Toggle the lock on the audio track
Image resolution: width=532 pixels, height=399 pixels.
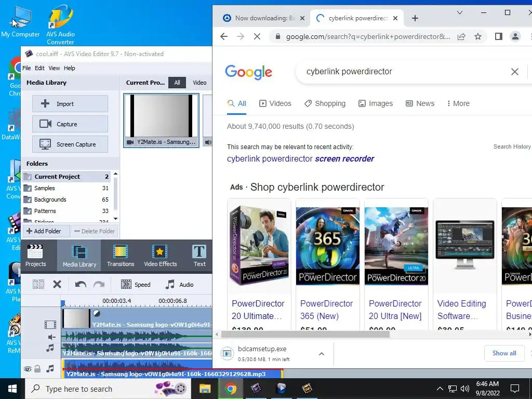click(x=37, y=368)
